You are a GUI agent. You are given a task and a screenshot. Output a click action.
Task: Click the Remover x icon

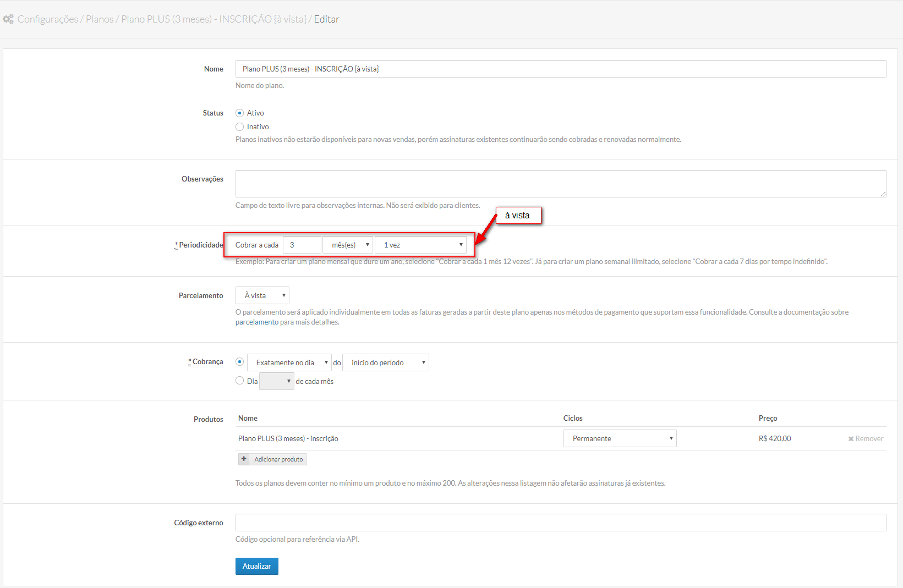point(851,439)
